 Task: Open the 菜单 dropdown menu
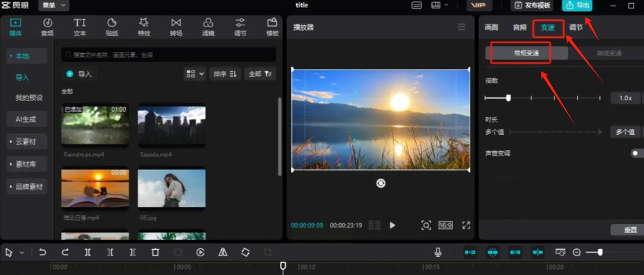point(54,5)
